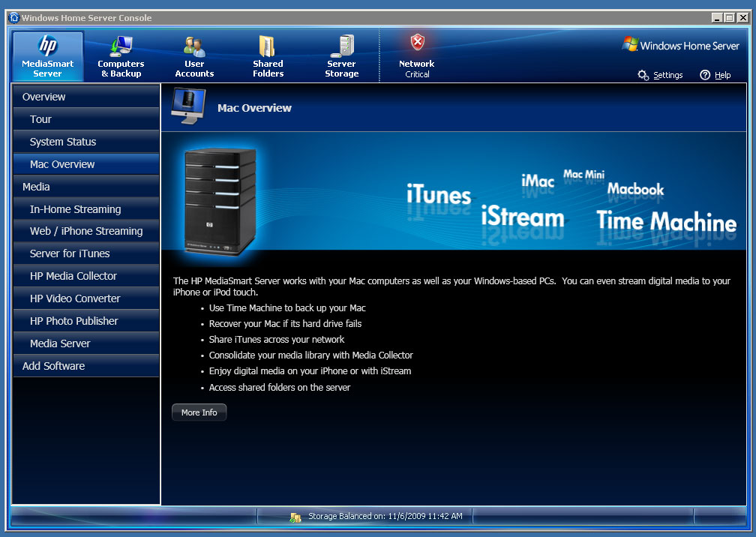Click the Network Critical shield icon
756x537 pixels.
[x=418, y=43]
